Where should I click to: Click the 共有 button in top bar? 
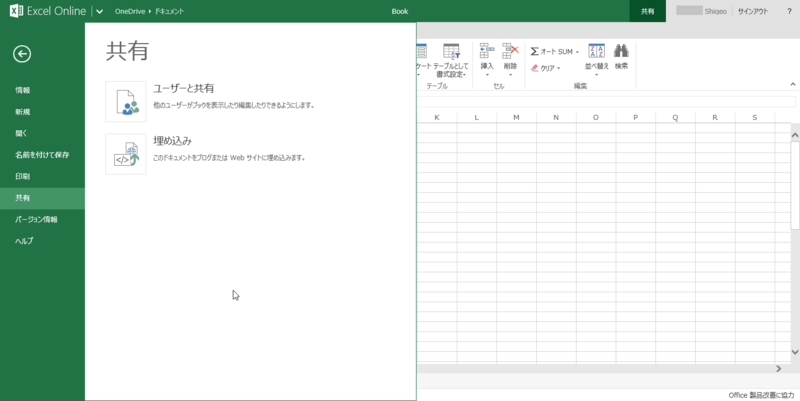(647, 11)
